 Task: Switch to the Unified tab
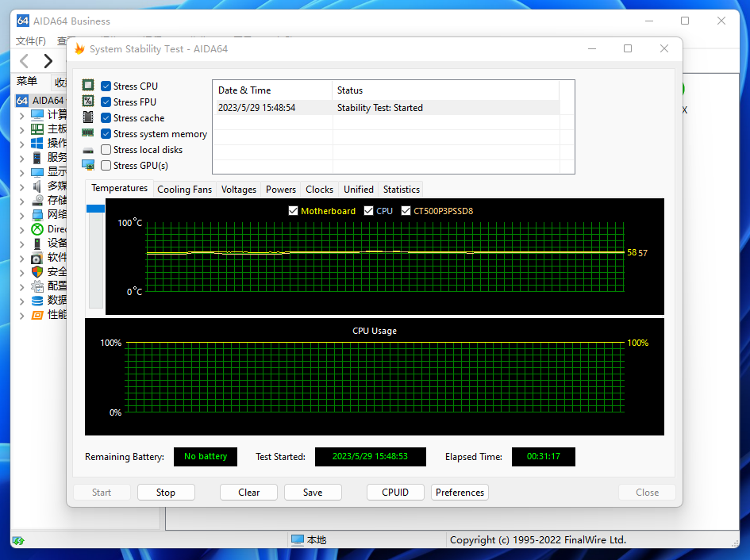pyautogui.click(x=359, y=190)
